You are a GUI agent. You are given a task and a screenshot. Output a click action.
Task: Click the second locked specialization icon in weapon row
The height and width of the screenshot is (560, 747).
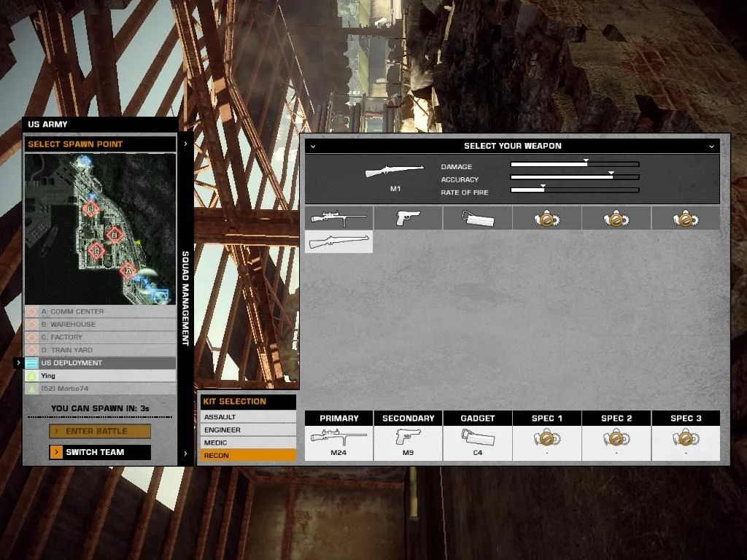coord(616,218)
